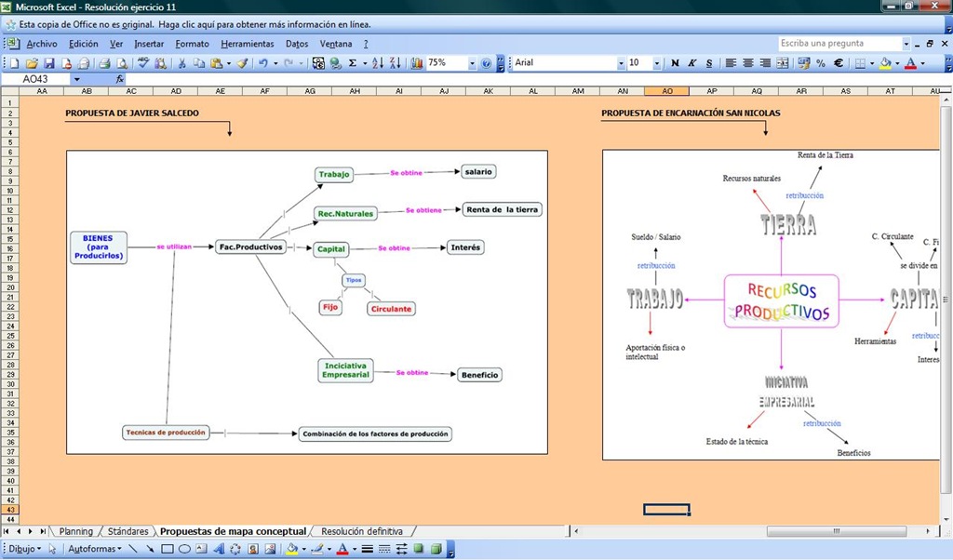The width and height of the screenshot is (953, 560).
Task: Apply the yellow Fill Color bucket
Action: click(885, 63)
